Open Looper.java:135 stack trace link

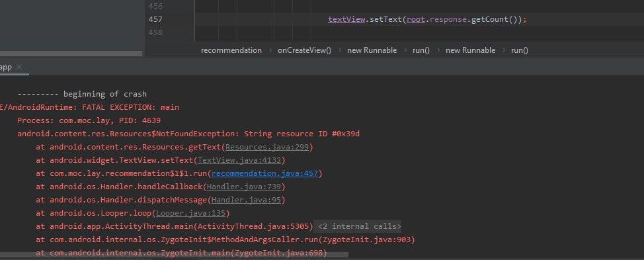pos(190,213)
